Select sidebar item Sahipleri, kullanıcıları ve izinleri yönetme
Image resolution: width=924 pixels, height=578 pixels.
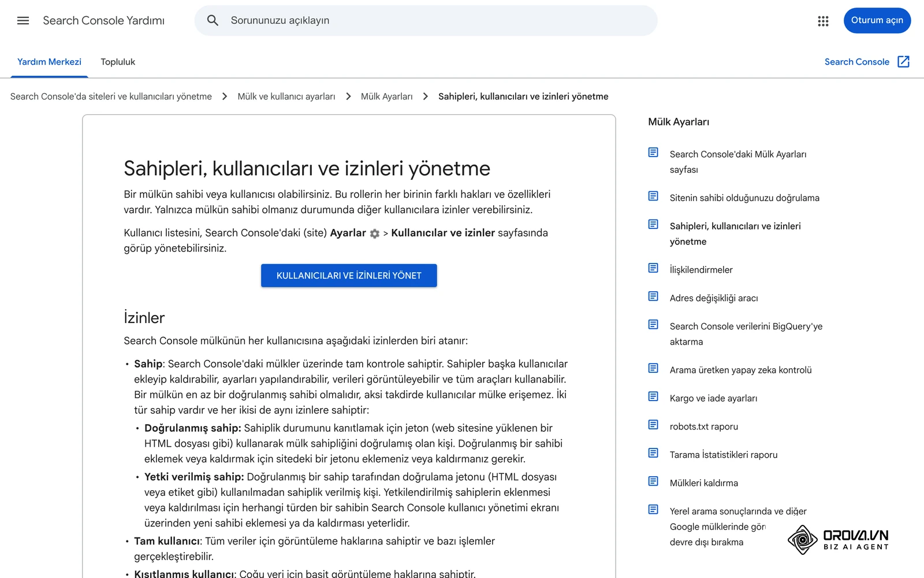tap(735, 234)
